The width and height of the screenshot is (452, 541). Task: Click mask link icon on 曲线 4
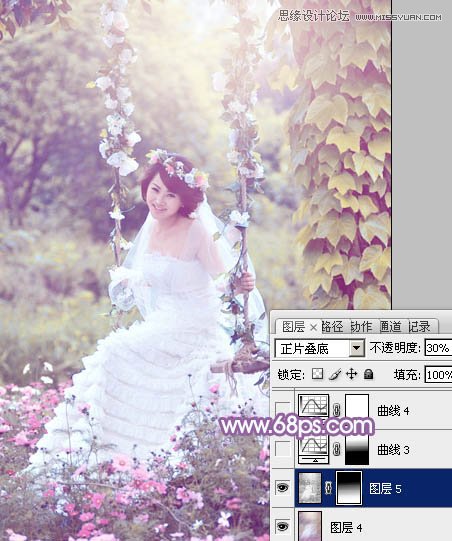(336, 410)
